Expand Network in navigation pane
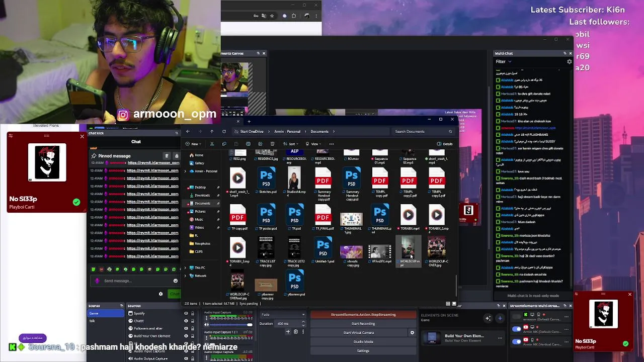644x362 pixels. [185, 276]
